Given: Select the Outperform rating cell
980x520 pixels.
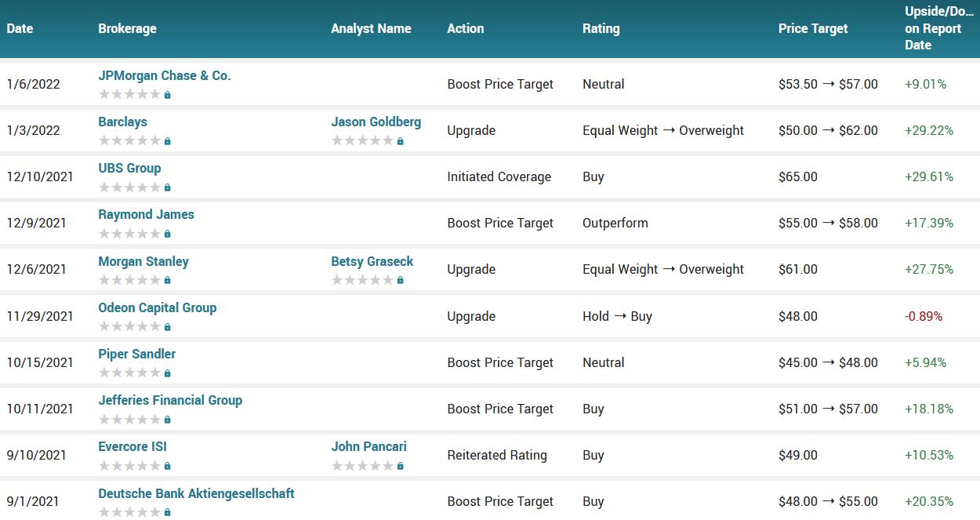Looking at the screenshot, I should click(615, 224).
